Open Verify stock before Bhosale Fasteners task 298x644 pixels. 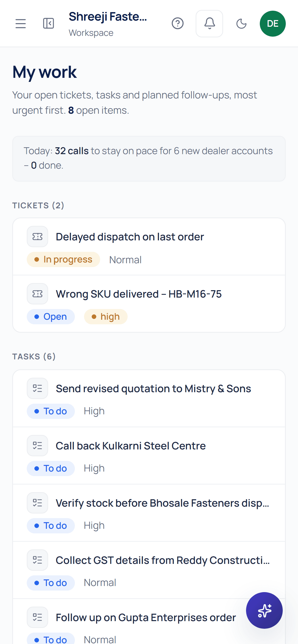click(149, 513)
